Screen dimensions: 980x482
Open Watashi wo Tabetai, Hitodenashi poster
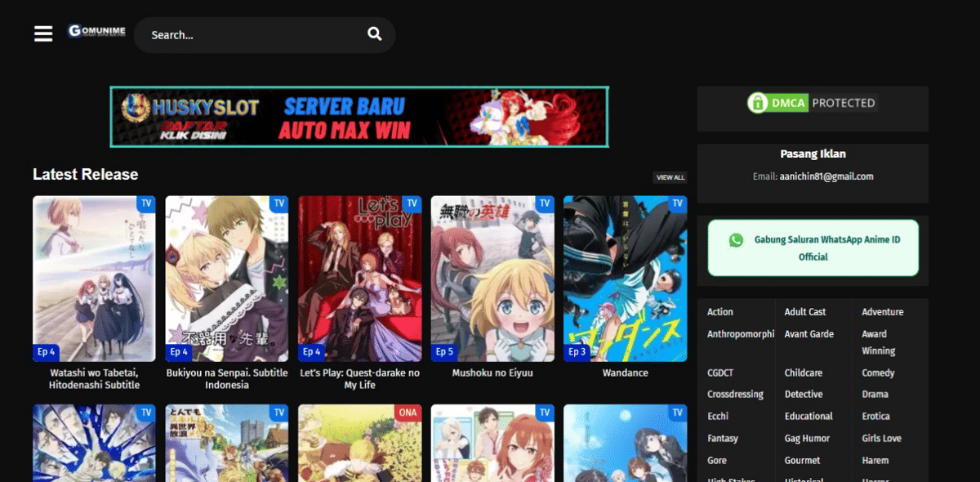94,278
